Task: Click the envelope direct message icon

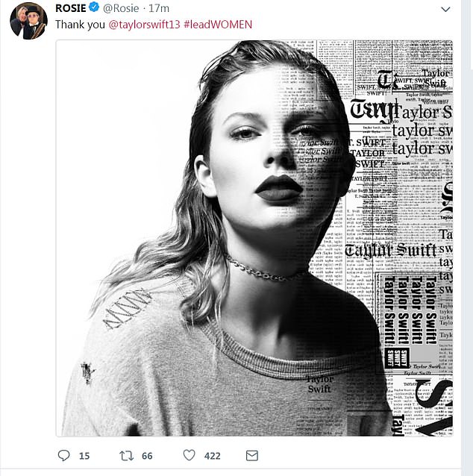Action: 251,455
